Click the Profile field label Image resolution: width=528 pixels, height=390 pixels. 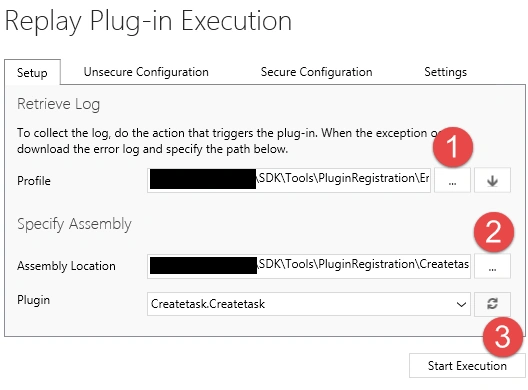click(34, 181)
